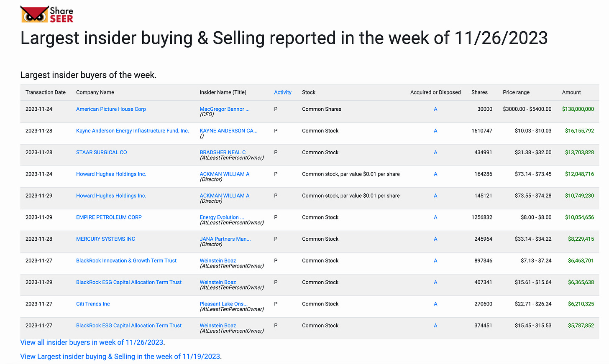Open MERCURY SYSTEMS INC company link
Viewport: 609px width, 364px height.
pyautogui.click(x=105, y=239)
